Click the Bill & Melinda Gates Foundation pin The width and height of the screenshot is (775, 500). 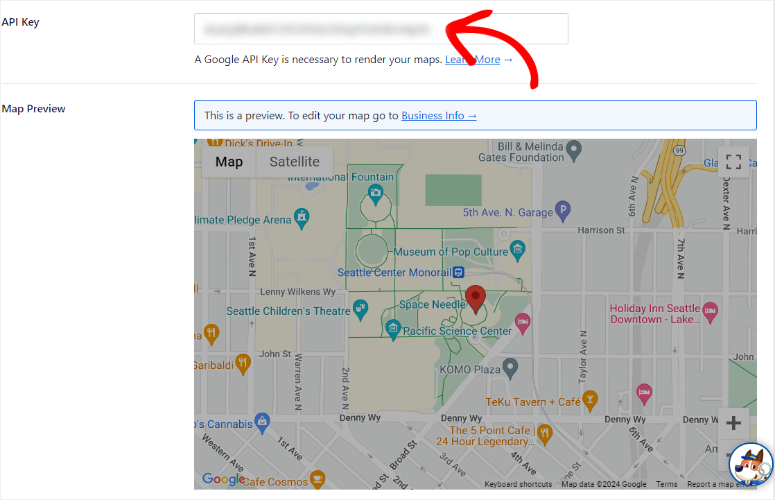[x=574, y=151]
